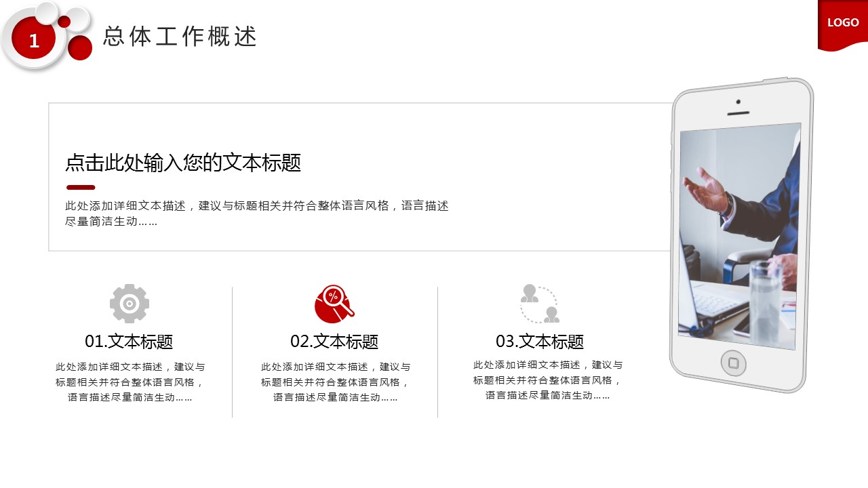Click the 点击此处输入您的文本标题 heading
Image resolution: width=868 pixels, height=488 pixels.
(183, 163)
